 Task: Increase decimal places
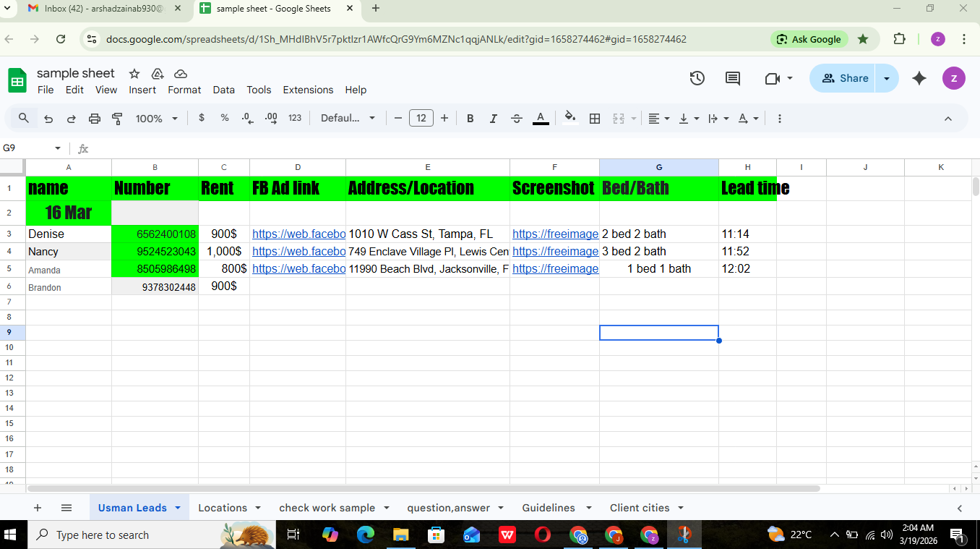click(271, 118)
